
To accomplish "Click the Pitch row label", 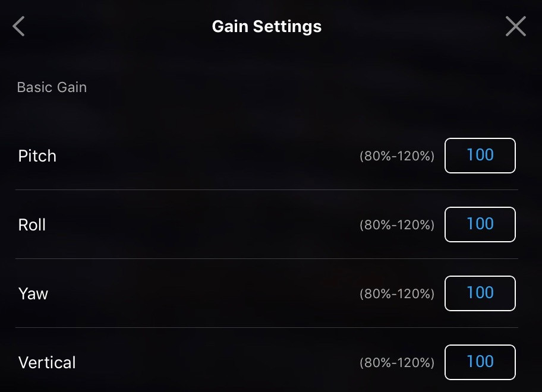I will pyautogui.click(x=37, y=156).
